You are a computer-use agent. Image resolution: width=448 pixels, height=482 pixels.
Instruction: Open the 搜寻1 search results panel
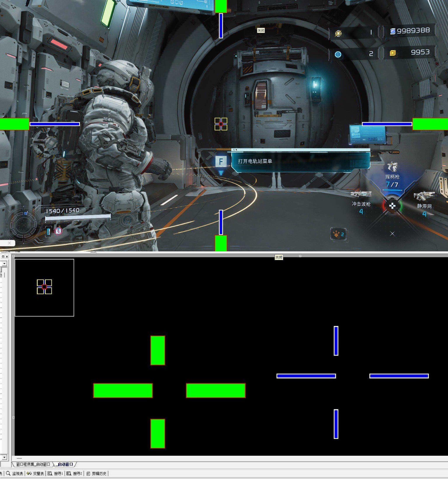coord(55,473)
